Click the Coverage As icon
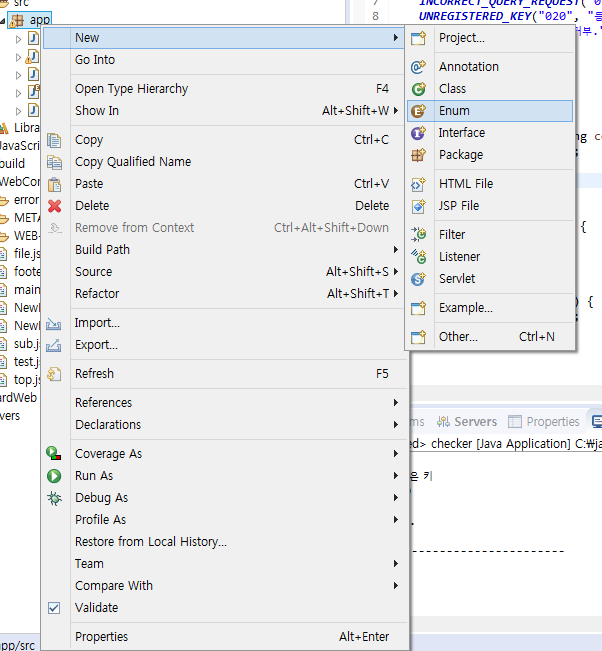 (54, 454)
